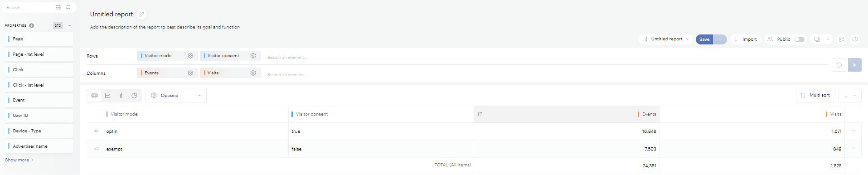Screen dimensions: 868x175
Task: Select the table view icon
Action: tap(94, 96)
